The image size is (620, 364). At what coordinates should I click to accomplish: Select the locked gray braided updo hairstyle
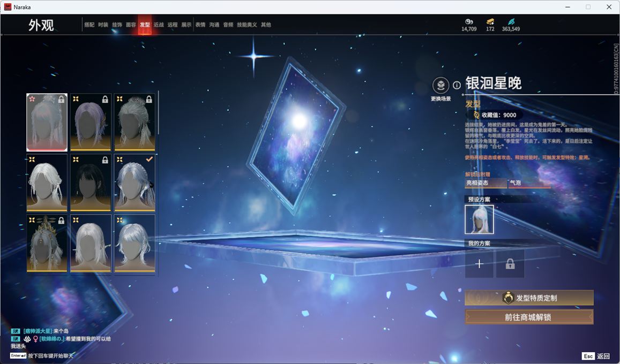pyautogui.click(x=135, y=123)
